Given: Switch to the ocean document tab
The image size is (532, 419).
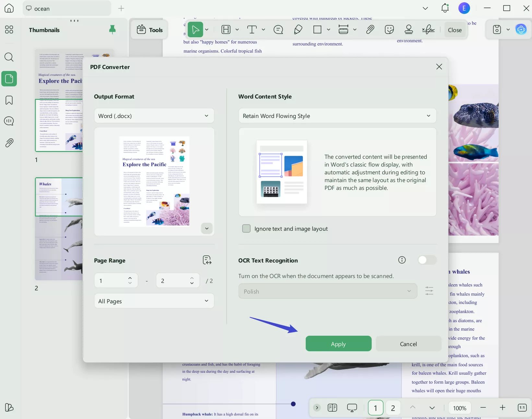Looking at the screenshot, I should tap(66, 8).
